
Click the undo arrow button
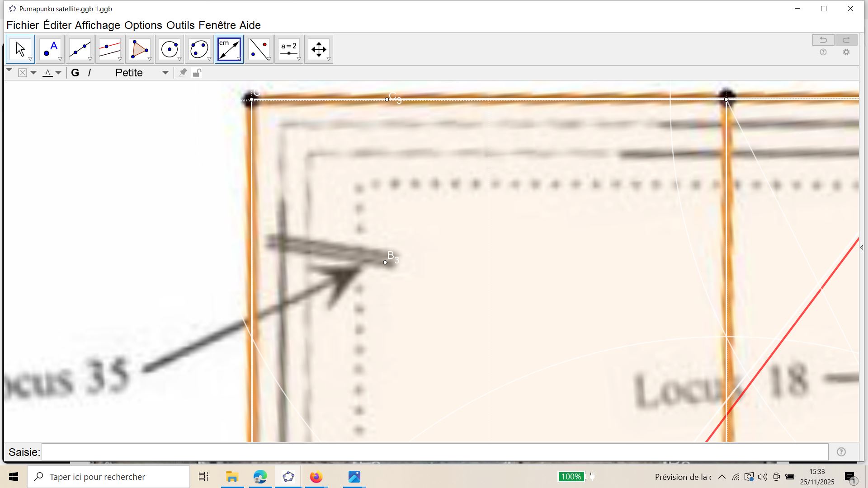823,40
